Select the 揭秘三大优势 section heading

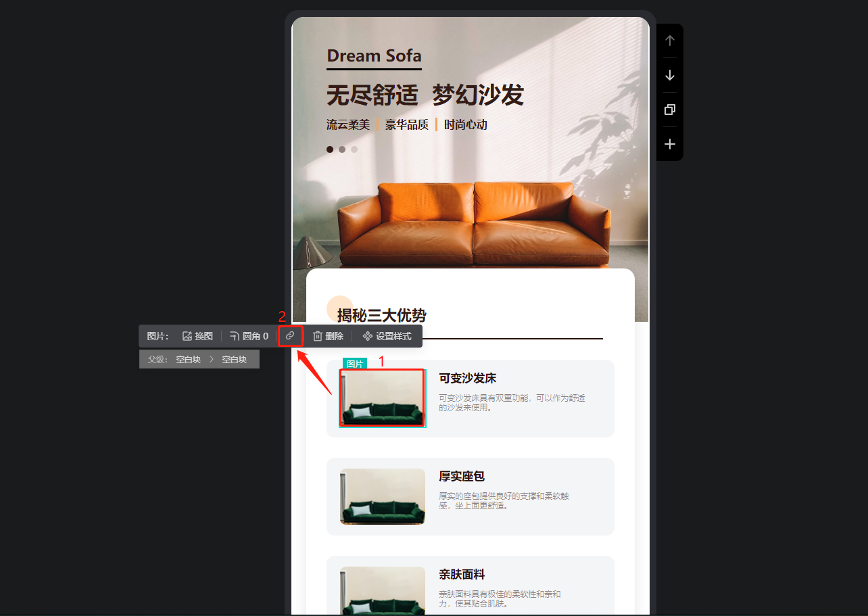coord(381,315)
